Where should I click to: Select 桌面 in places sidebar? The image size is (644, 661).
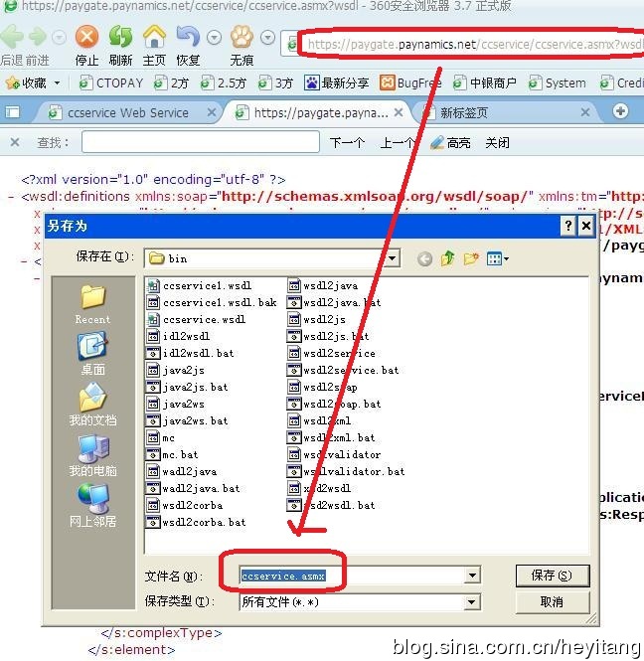point(92,353)
